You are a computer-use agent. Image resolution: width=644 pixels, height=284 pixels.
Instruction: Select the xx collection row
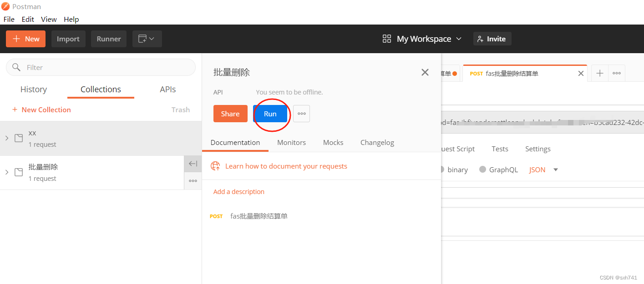(101, 138)
